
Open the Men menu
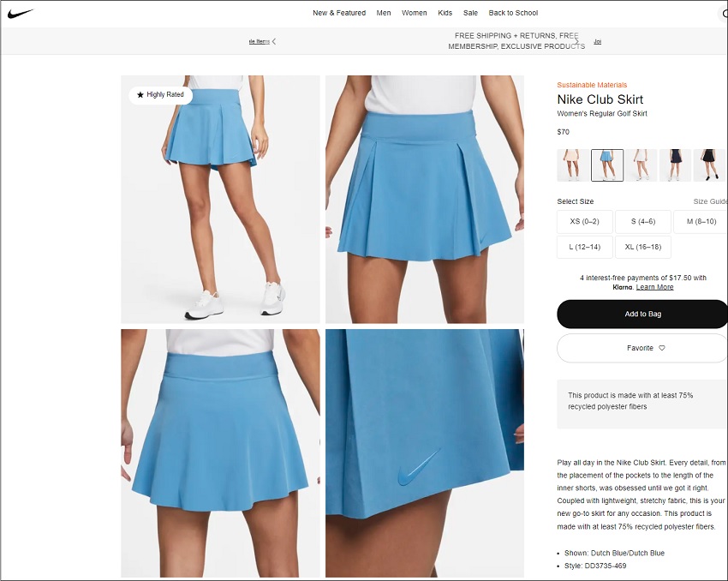tap(384, 13)
